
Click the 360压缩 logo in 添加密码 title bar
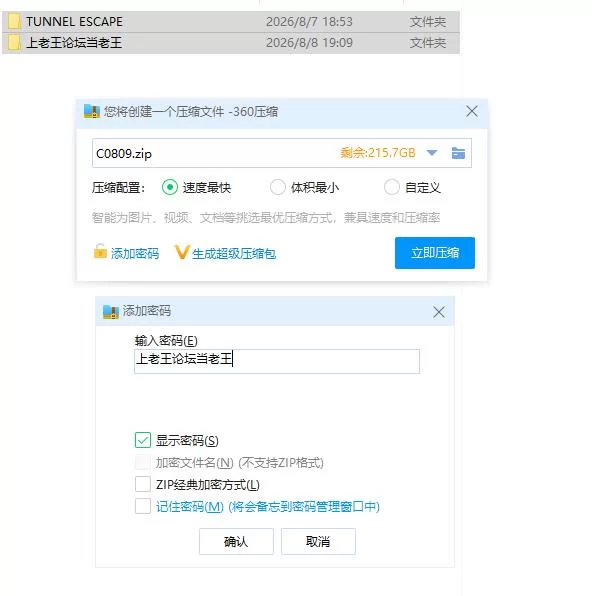111,312
